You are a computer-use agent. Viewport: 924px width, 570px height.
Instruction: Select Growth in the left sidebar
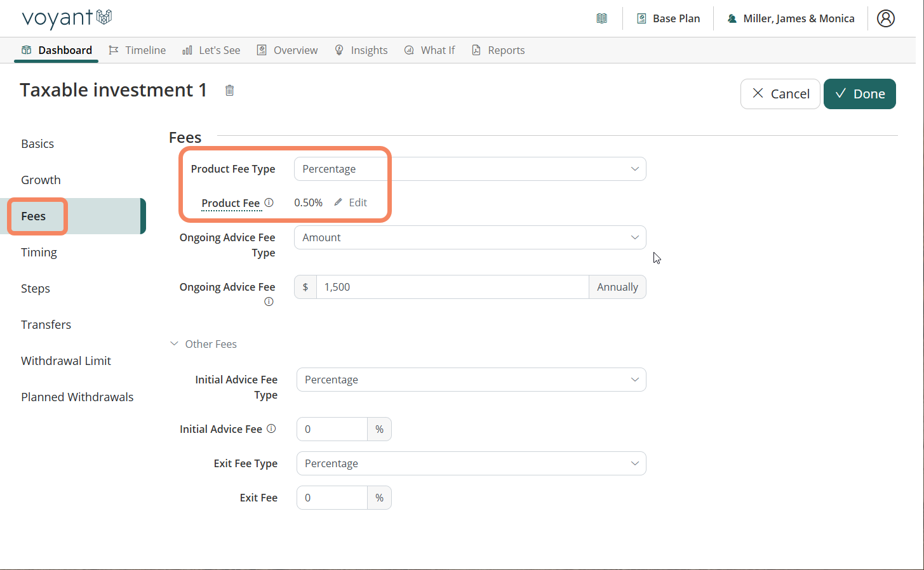pyautogui.click(x=41, y=180)
